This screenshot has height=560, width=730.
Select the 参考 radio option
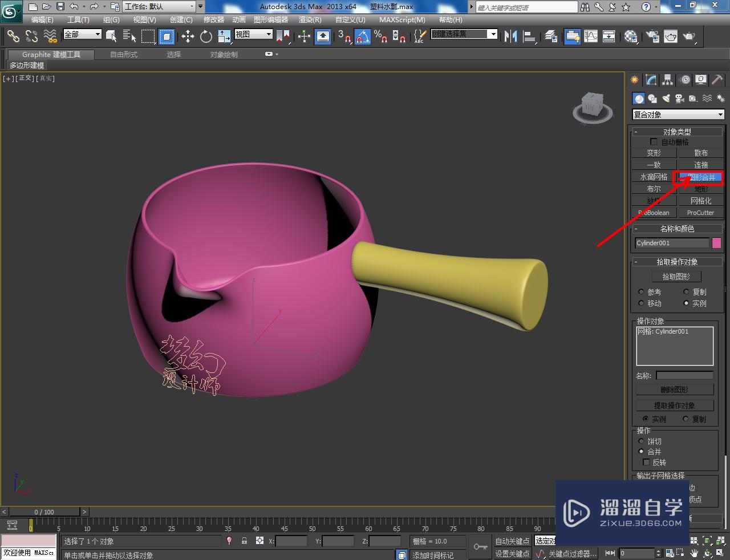(x=641, y=291)
